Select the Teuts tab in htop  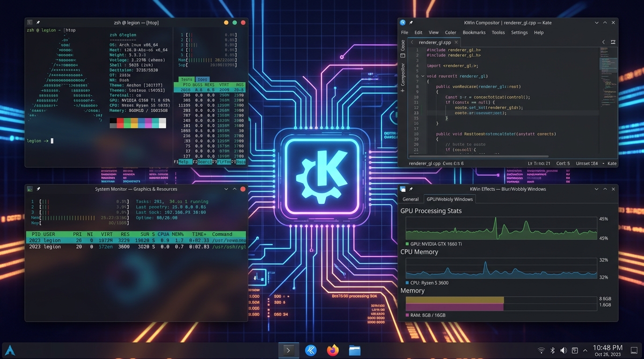(x=186, y=79)
